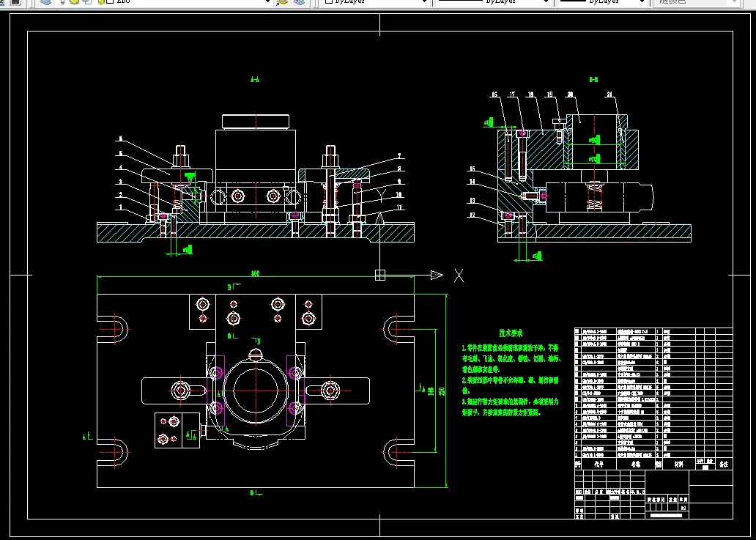Click the 备注 column header in parts list
Viewport: 756px width, 540px height.
pyautogui.click(x=724, y=465)
